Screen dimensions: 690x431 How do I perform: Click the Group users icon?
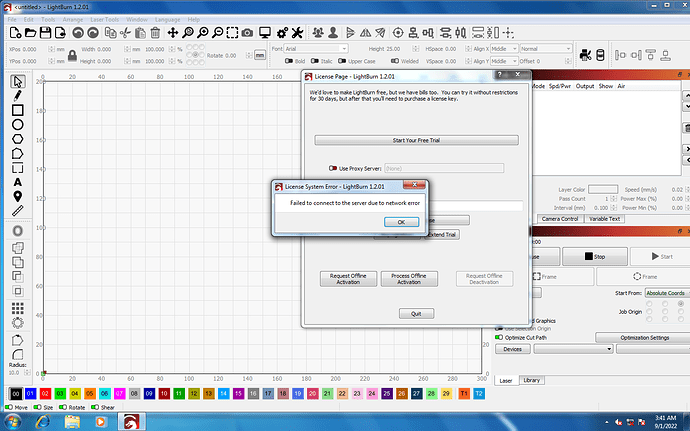tap(318, 33)
